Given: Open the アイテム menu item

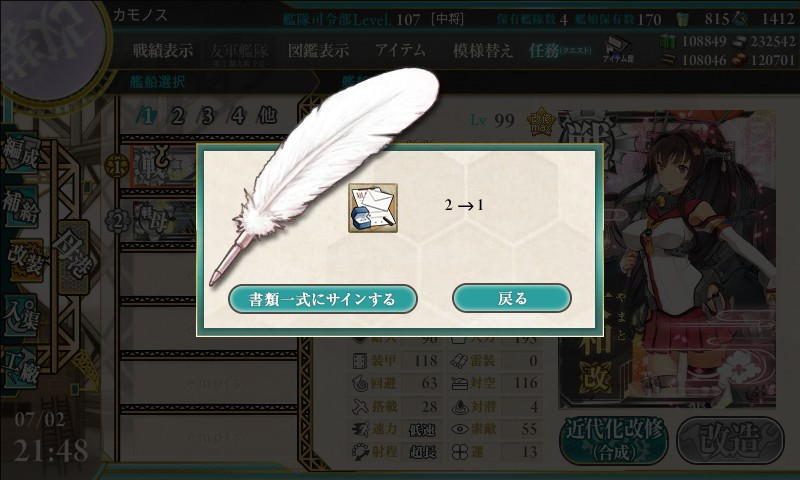Looking at the screenshot, I should coord(401,50).
